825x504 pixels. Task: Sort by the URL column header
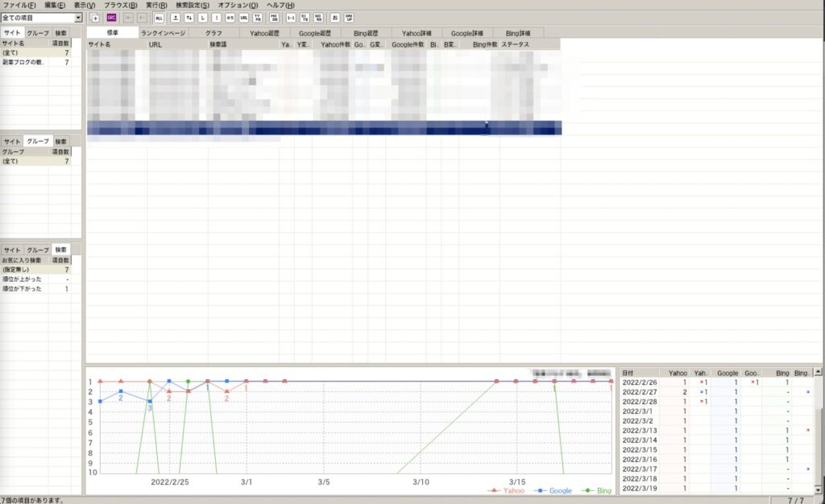[x=177, y=44]
